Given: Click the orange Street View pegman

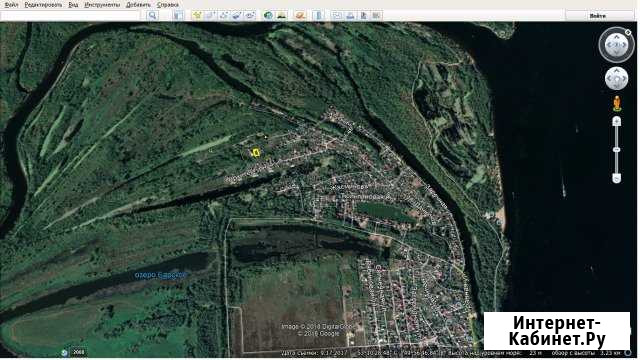Looking at the screenshot, I should (x=617, y=103).
